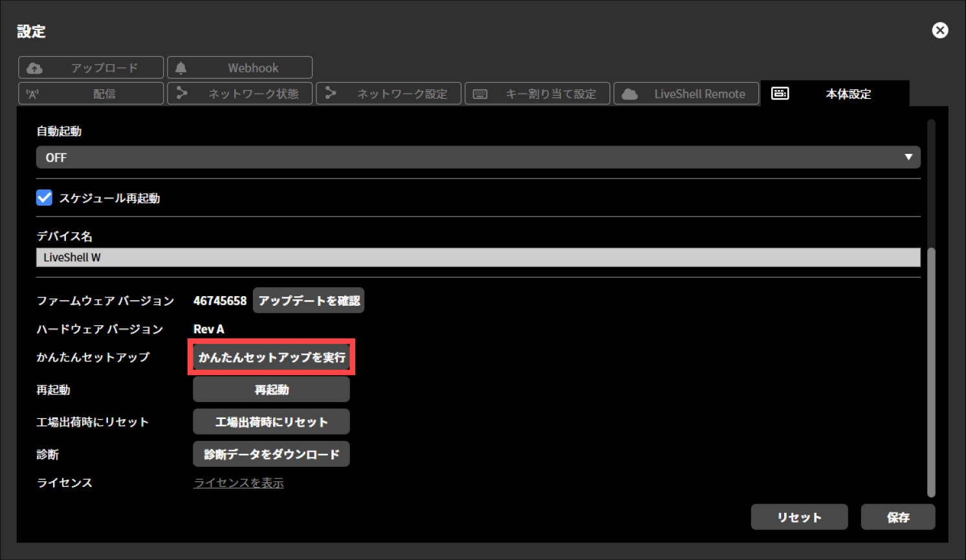Click the device icon on the 本体設定 tab
966x560 pixels.
780,93
